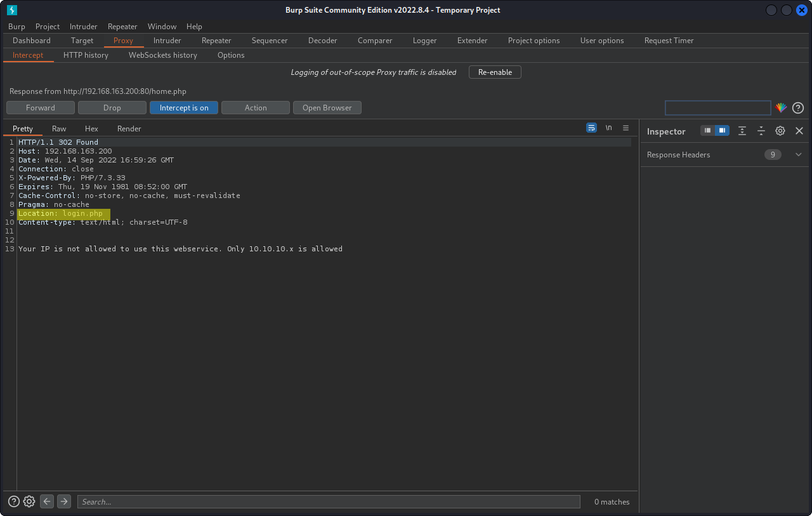The image size is (812, 516).
Task: Open the Window menu
Action: pyautogui.click(x=162, y=26)
